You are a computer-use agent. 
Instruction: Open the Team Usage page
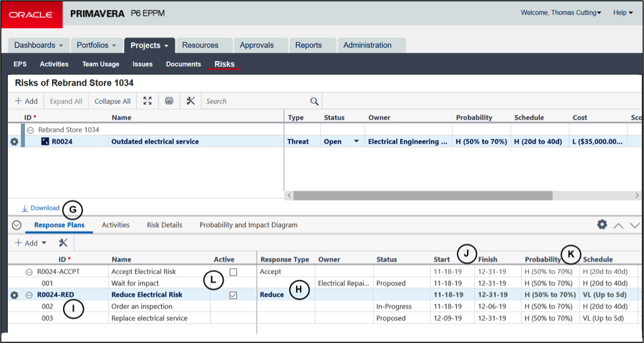[x=101, y=64]
